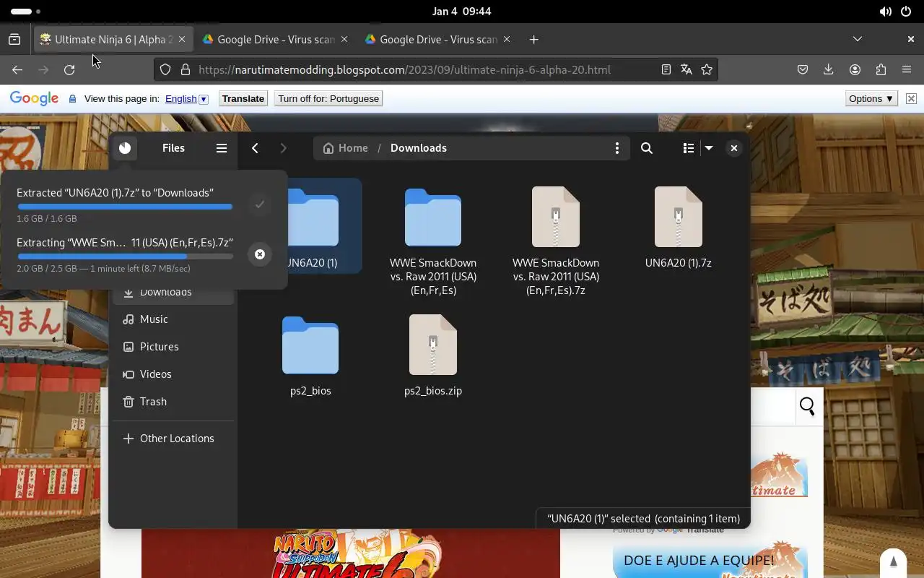Click the UN6A20 extraction progress bar
Screen dimensions: 924x578
coord(125,207)
